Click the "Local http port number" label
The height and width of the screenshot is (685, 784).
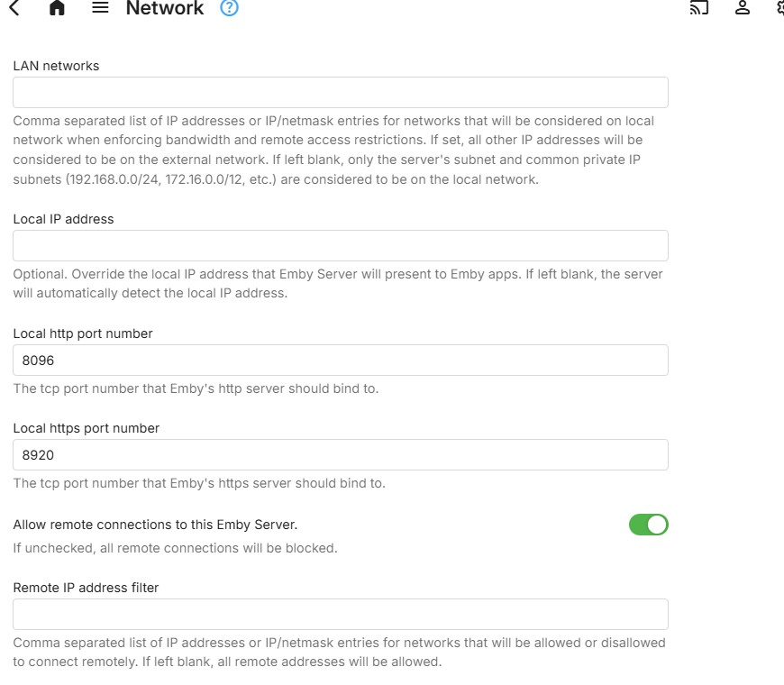pos(83,333)
